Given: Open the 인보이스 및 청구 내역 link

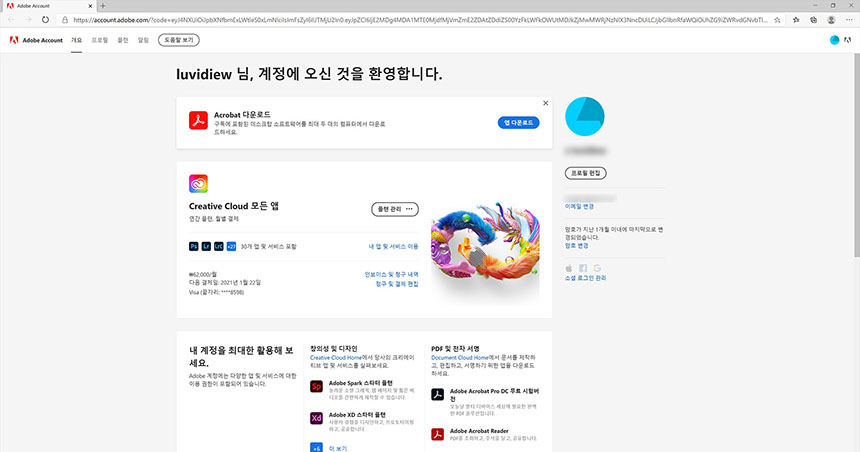Looking at the screenshot, I should point(391,274).
